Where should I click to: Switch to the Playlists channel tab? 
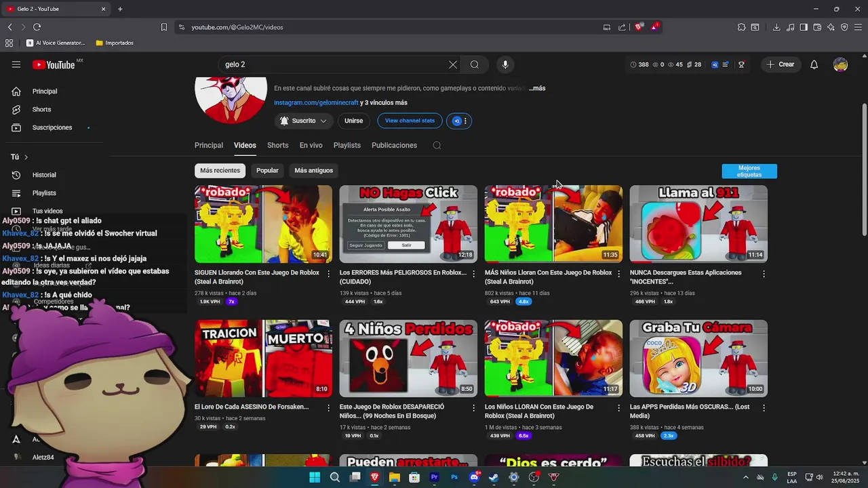[347, 145]
